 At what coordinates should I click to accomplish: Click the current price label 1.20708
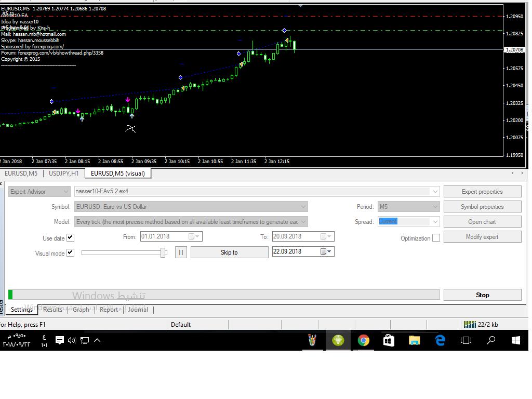[x=515, y=50]
